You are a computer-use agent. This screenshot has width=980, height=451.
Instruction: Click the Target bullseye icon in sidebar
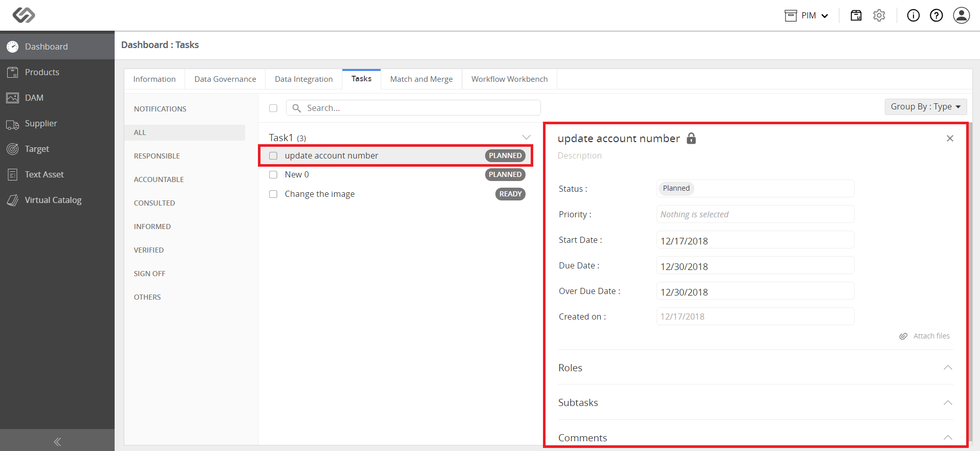13,149
